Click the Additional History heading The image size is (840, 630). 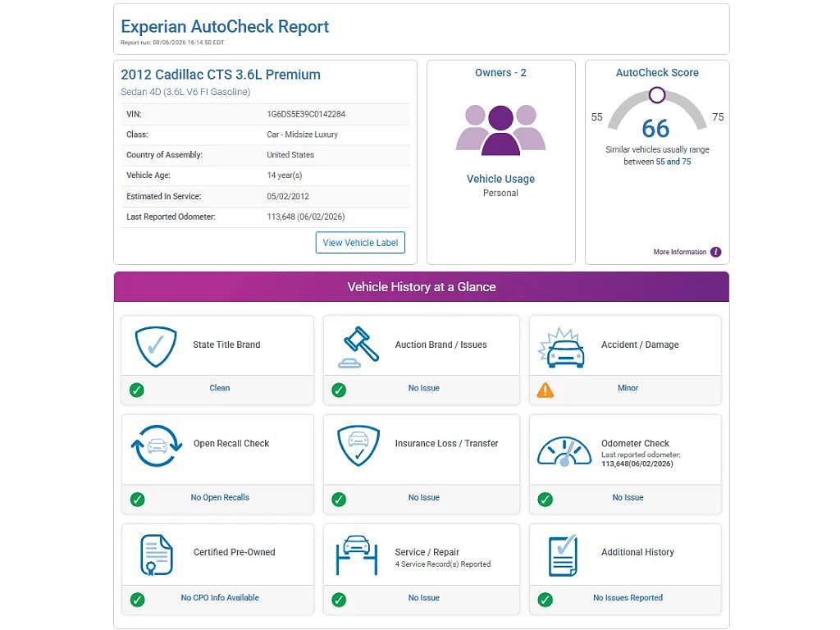(637, 552)
